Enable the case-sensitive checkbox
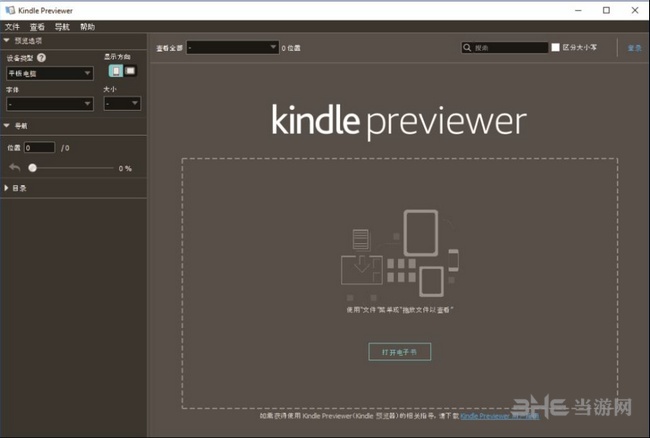This screenshot has height=438, width=650. [555, 47]
